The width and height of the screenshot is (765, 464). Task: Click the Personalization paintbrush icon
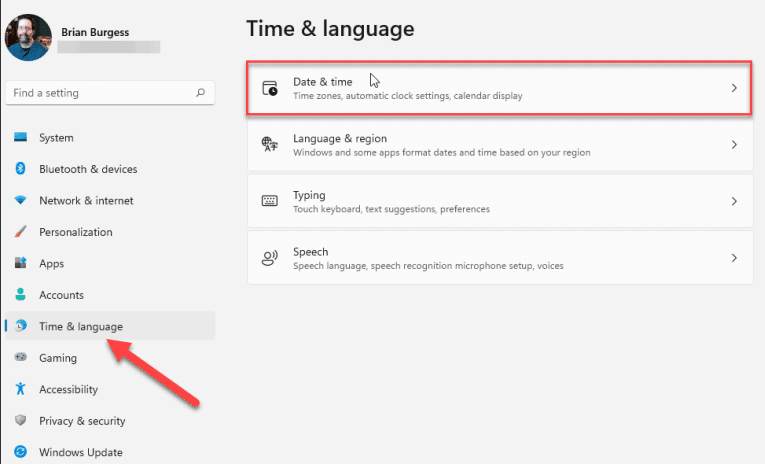(20, 231)
